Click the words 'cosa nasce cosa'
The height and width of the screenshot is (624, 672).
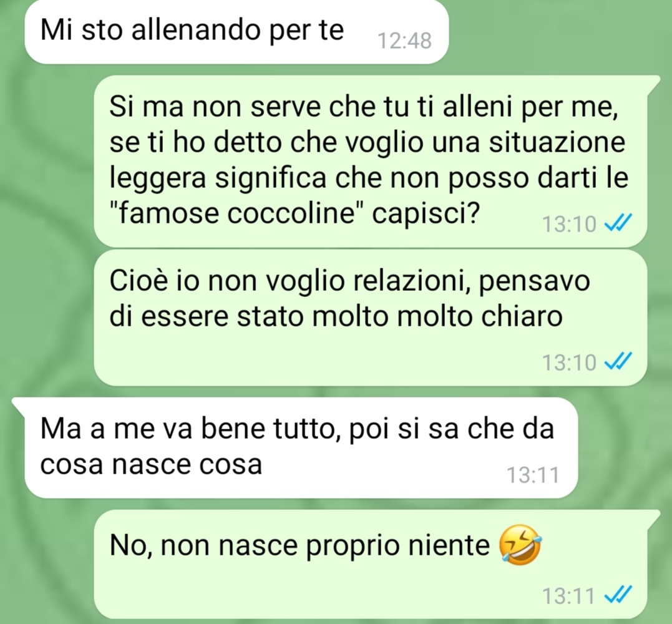(151, 464)
